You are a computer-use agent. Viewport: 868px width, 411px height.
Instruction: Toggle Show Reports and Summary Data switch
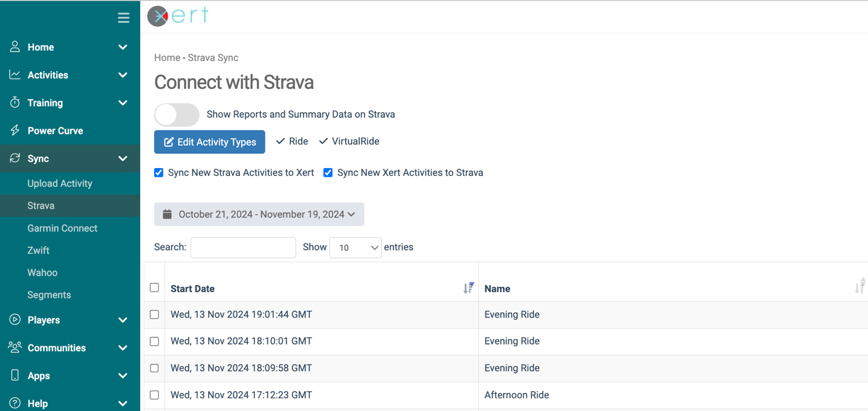point(177,114)
